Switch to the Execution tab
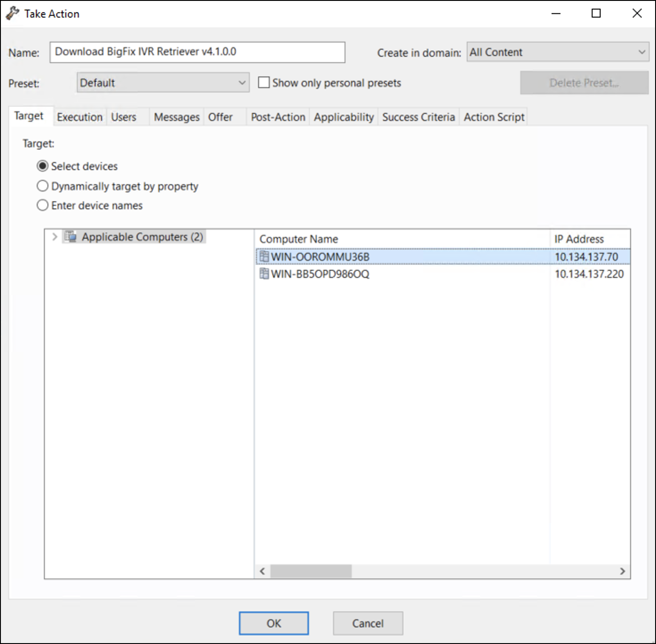The width and height of the screenshot is (656, 644). point(80,117)
